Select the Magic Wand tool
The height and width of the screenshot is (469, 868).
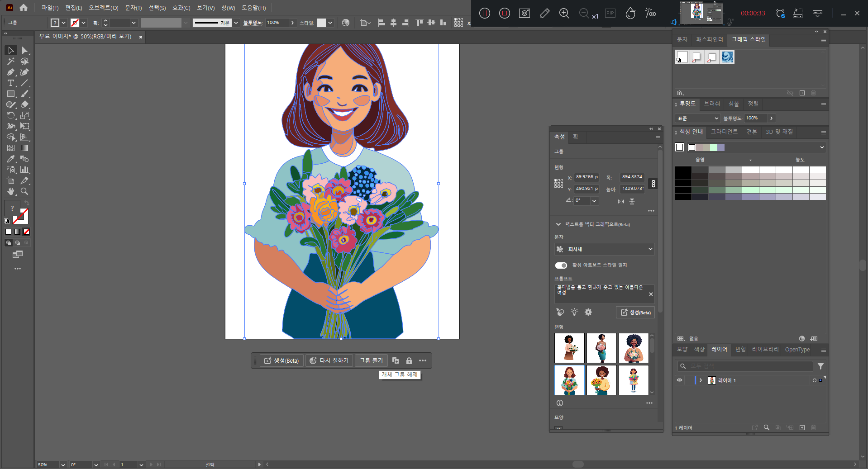click(10, 62)
